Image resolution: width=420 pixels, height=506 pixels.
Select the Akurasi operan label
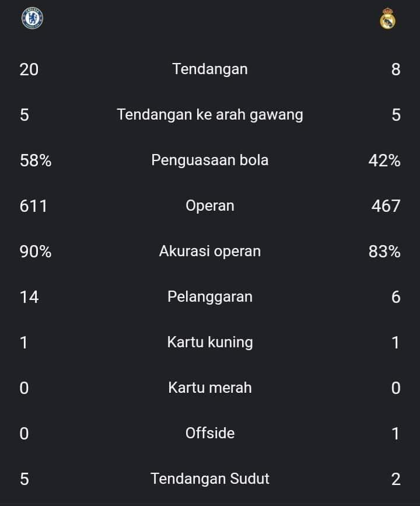tap(210, 252)
